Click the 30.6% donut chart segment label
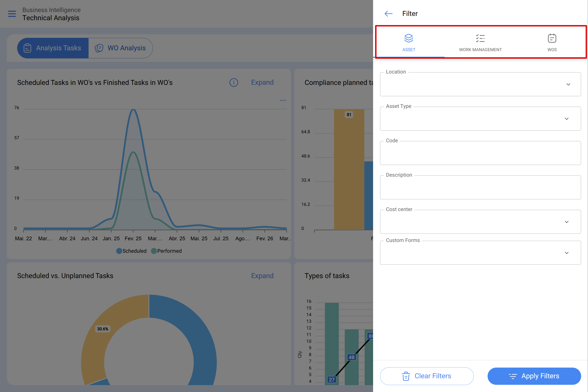588x392 pixels. [103, 329]
